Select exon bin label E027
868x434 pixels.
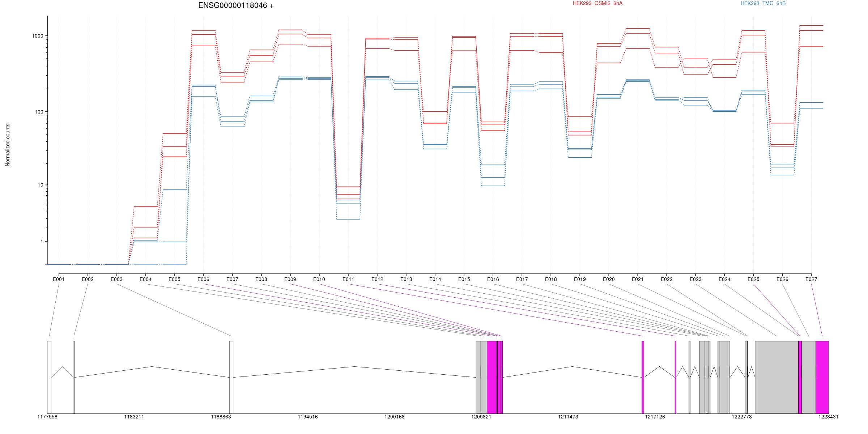(811, 279)
